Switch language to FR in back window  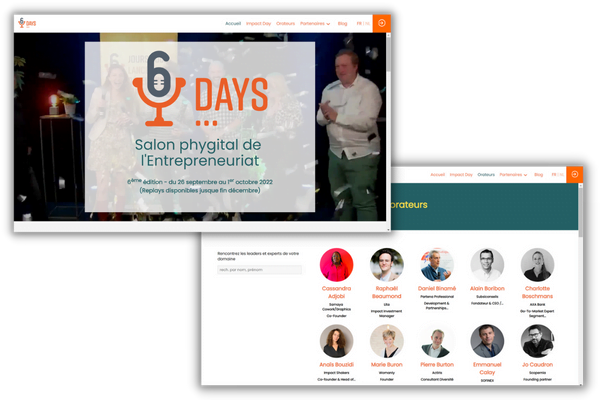554,175
